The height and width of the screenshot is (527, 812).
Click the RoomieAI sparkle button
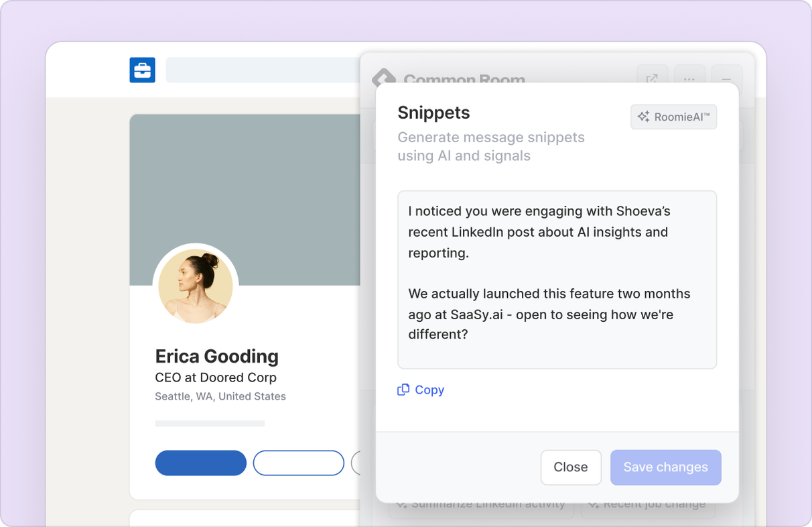673,117
